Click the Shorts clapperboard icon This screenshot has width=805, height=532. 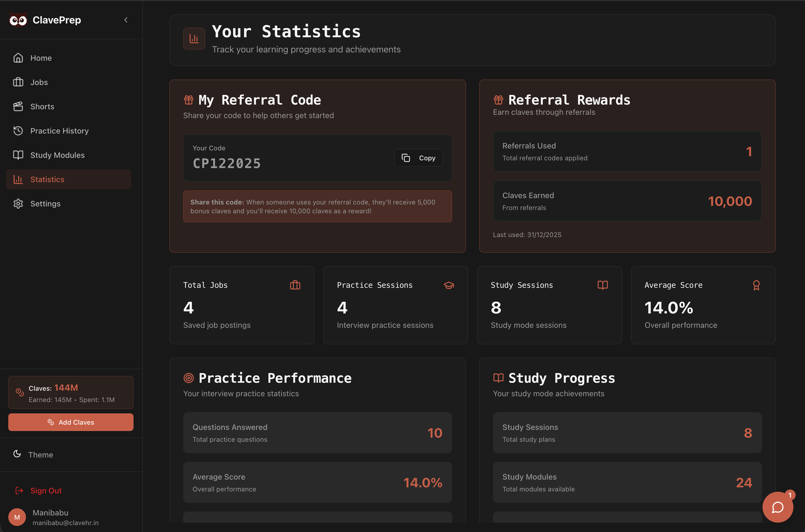coord(18,107)
